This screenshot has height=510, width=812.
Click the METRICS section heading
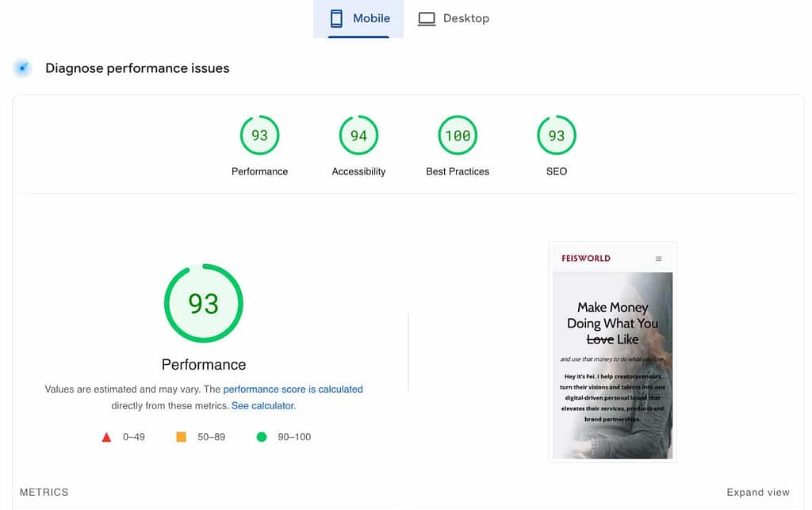pos(44,493)
